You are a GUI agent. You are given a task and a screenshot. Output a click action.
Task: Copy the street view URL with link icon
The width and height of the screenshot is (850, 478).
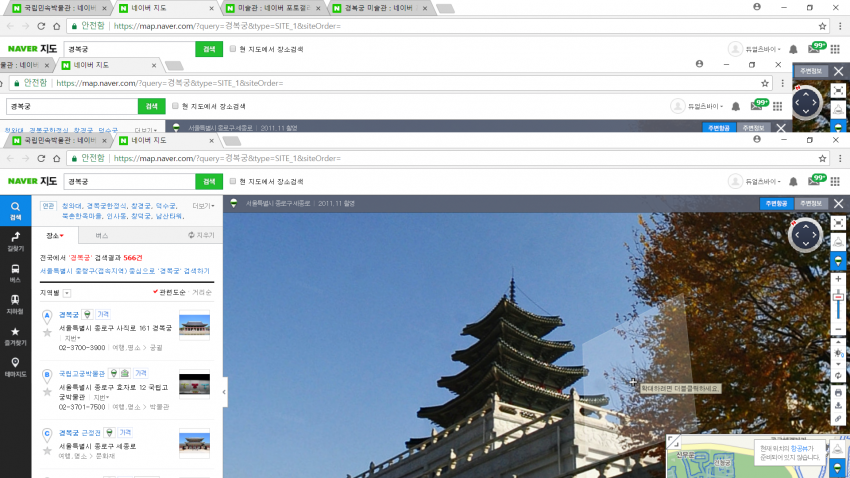[838, 419]
